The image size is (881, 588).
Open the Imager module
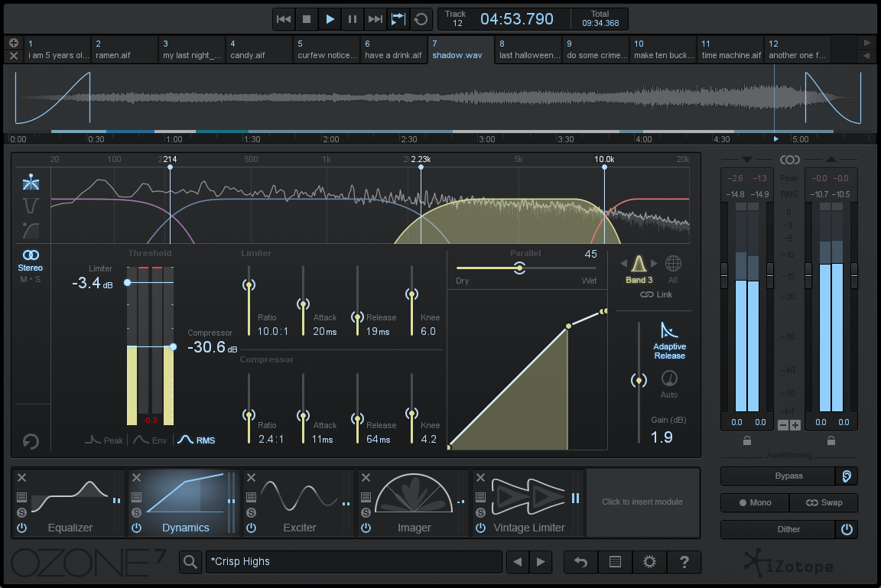(x=413, y=502)
